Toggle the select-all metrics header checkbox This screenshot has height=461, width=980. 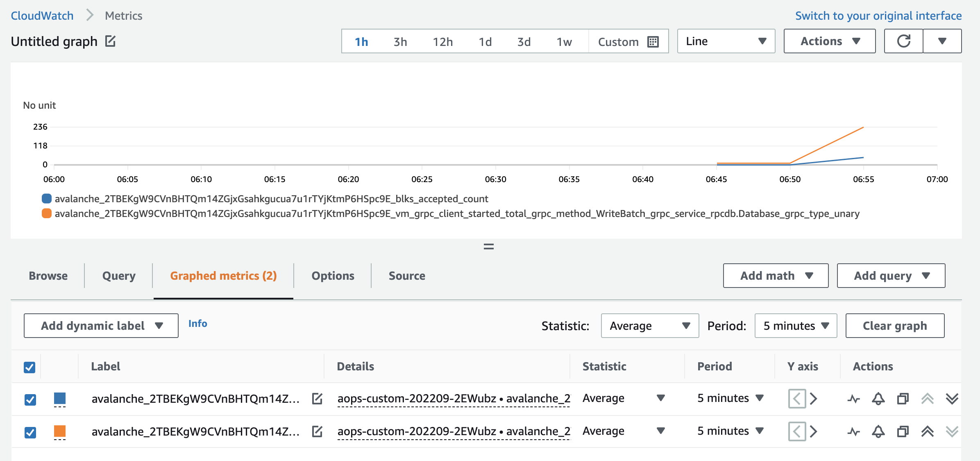click(29, 367)
